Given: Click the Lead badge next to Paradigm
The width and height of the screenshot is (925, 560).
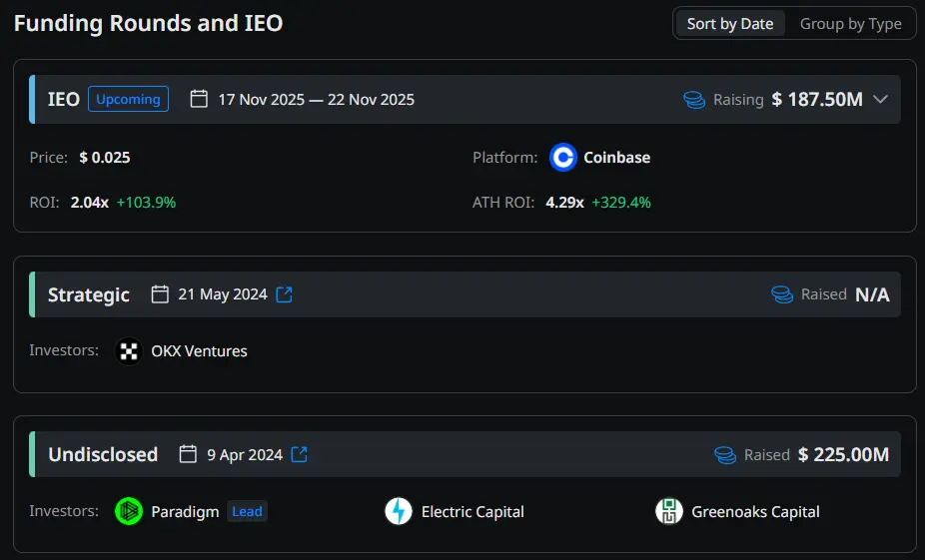Looking at the screenshot, I should pyautogui.click(x=247, y=512).
